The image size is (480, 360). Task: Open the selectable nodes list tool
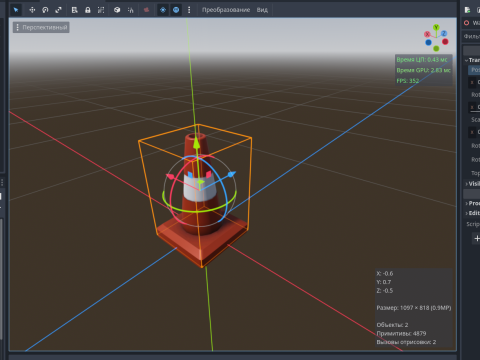[x=74, y=10]
